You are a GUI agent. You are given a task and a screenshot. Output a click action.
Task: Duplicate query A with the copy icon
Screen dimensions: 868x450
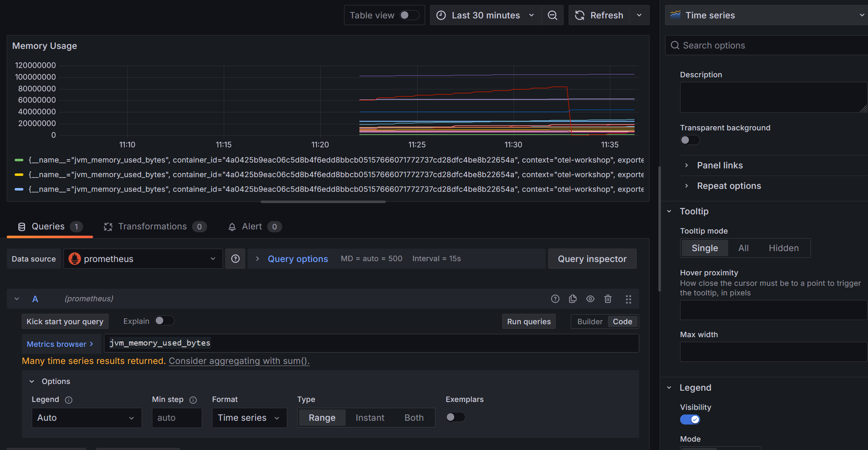(x=573, y=299)
